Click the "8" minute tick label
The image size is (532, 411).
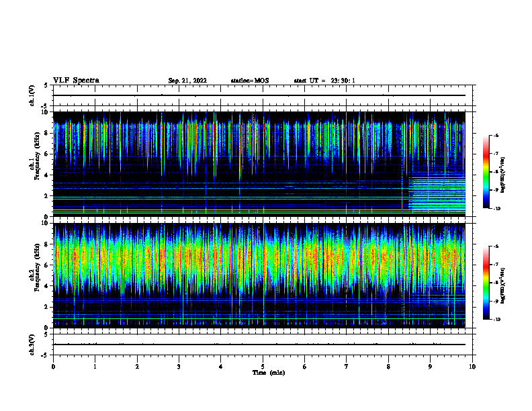tap(388, 367)
